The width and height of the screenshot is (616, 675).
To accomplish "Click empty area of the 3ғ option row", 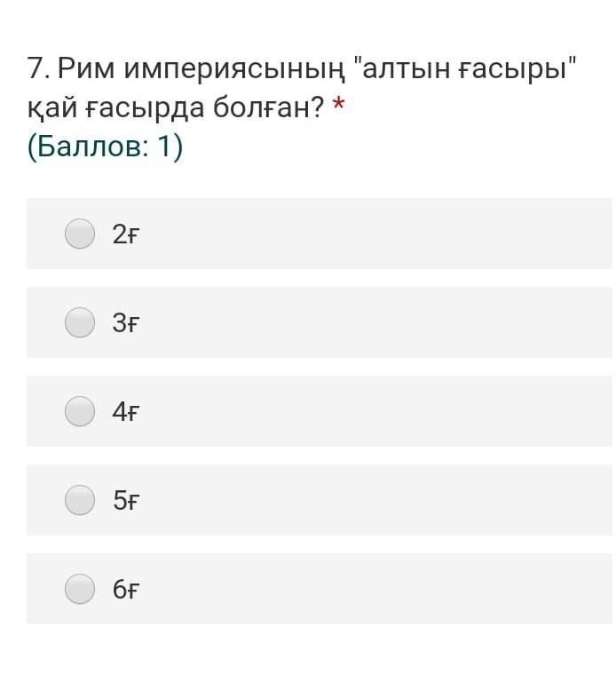I will [x=373, y=322].
